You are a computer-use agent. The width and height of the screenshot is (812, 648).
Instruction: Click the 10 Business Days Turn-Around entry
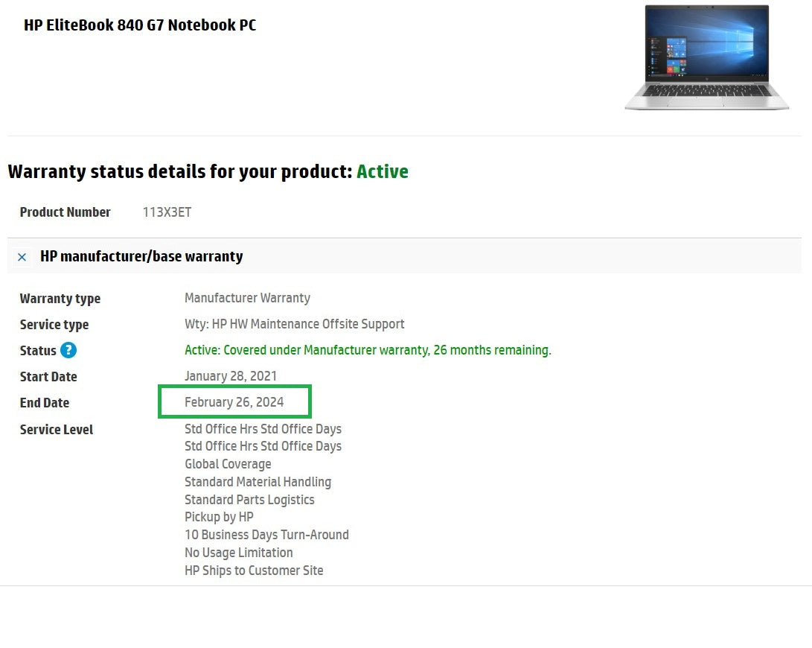pos(266,535)
